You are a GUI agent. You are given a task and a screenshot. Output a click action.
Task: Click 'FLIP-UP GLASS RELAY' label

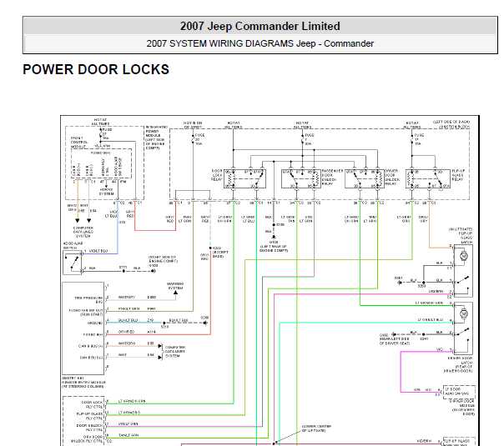[457, 175]
